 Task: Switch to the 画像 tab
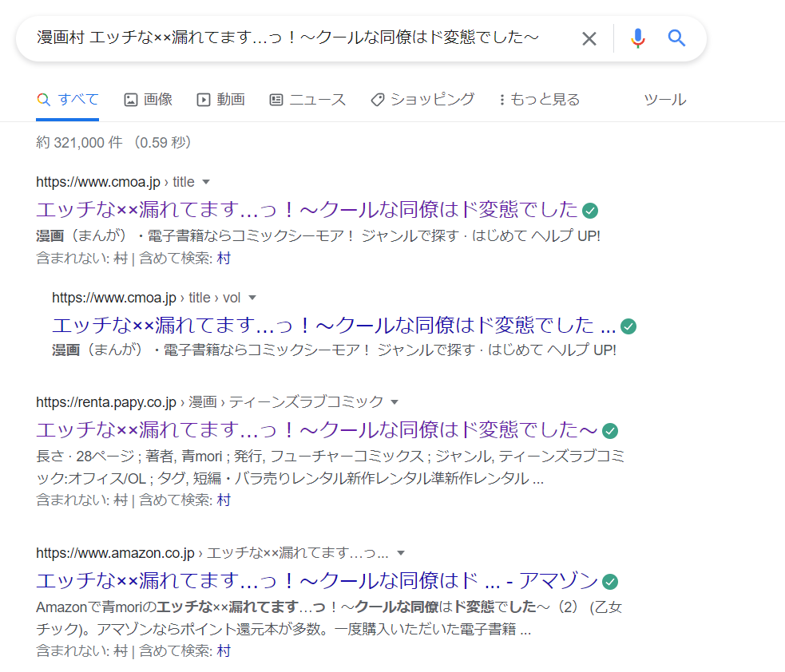tap(149, 100)
